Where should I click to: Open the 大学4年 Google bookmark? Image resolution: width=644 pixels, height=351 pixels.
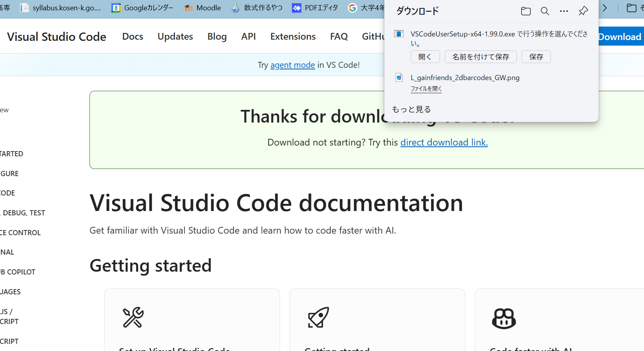tap(366, 8)
